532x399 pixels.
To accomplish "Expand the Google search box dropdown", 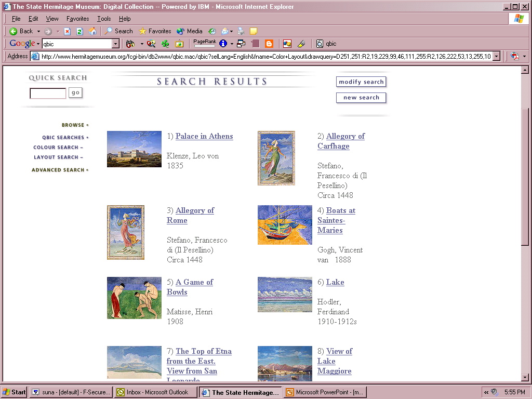I will click(115, 44).
